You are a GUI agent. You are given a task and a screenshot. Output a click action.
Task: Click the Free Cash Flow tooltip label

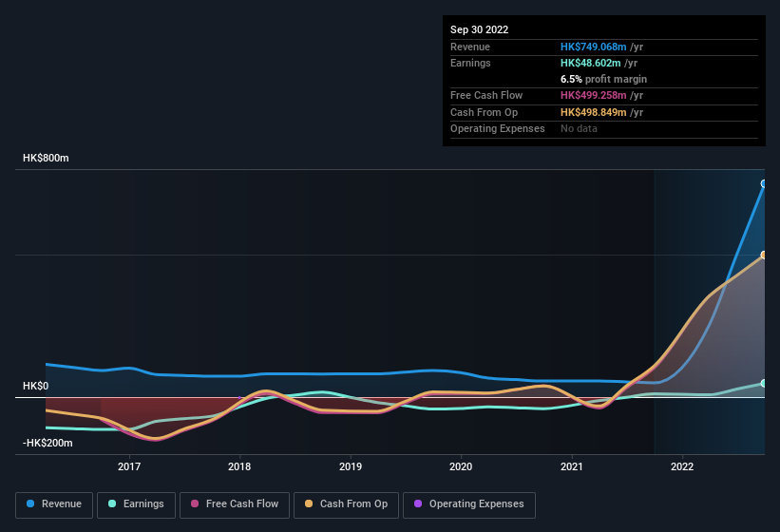(x=486, y=95)
